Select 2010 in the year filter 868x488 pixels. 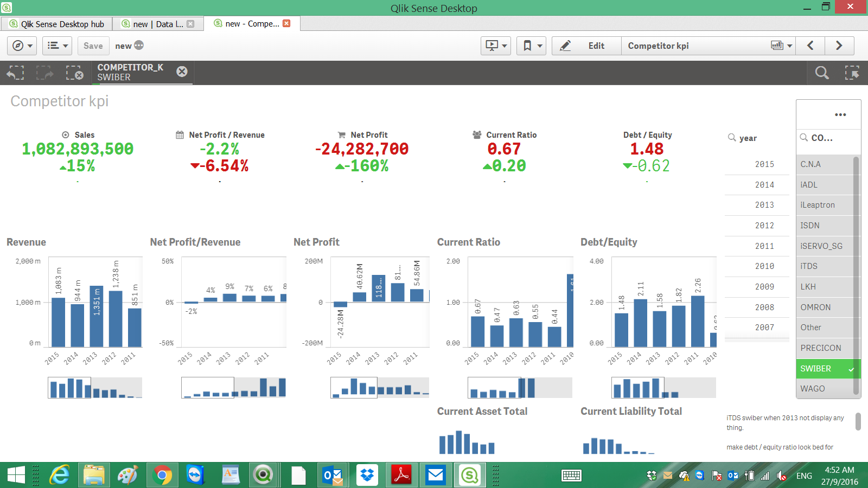pos(757,266)
